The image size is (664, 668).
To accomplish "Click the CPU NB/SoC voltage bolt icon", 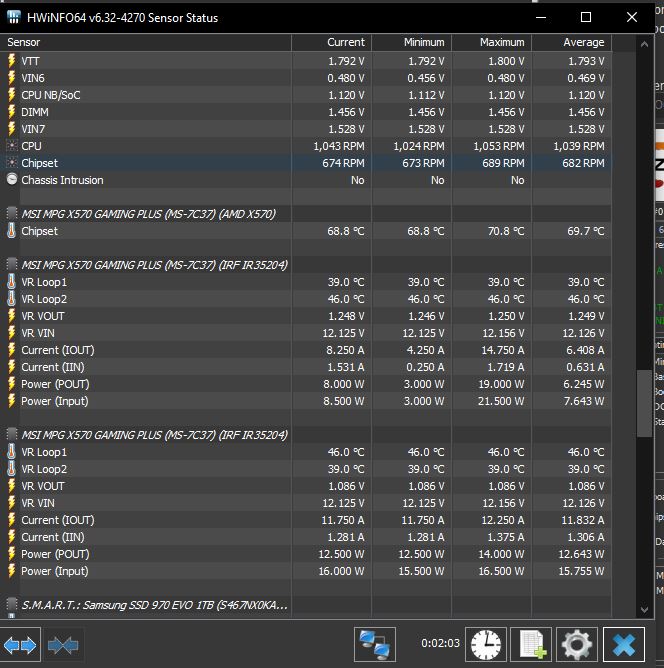I will coord(12,95).
